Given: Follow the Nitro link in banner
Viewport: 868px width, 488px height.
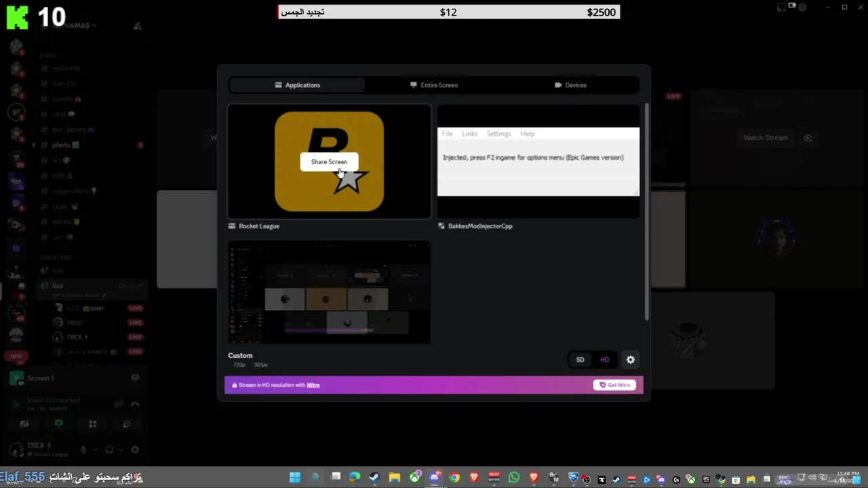Looking at the screenshot, I should pyautogui.click(x=313, y=385).
